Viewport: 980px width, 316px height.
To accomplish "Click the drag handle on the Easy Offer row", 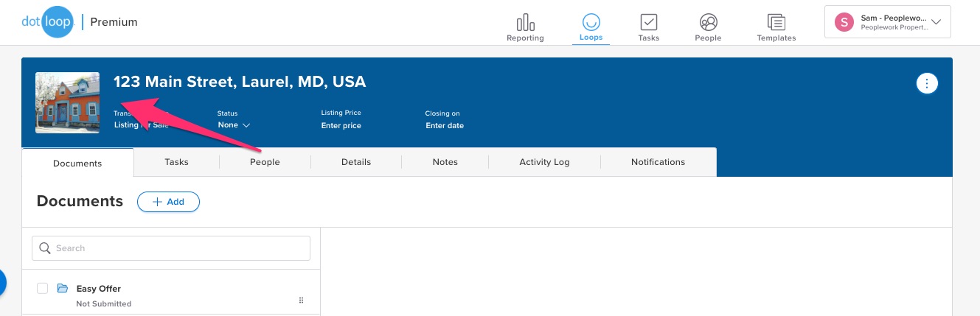I will pos(301,300).
